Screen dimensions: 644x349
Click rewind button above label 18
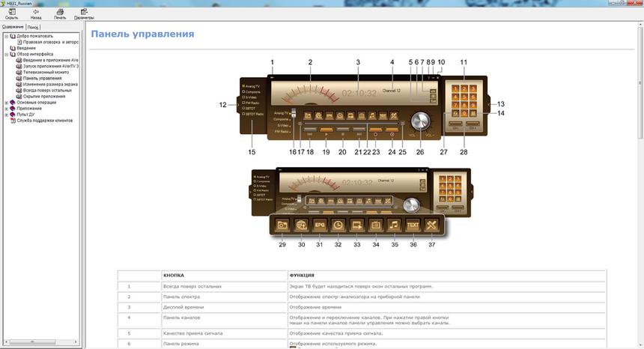310,130
